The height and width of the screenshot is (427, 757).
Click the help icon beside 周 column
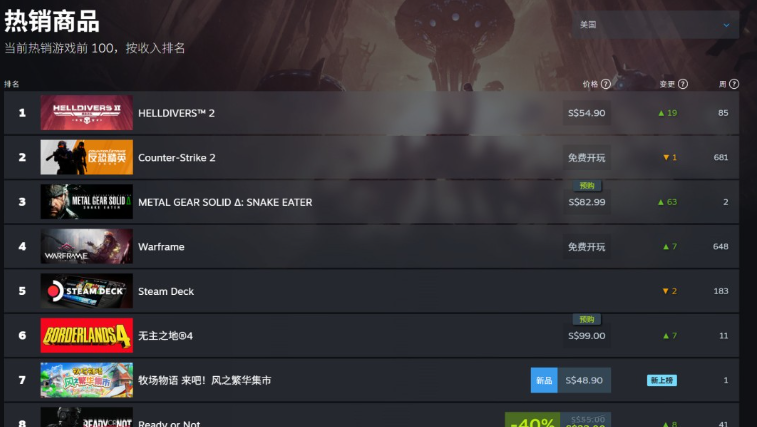point(734,84)
